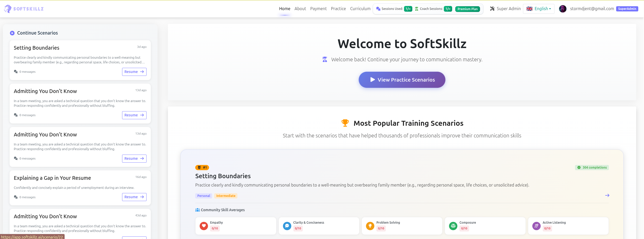Click the Composure scale icon

[453, 226]
